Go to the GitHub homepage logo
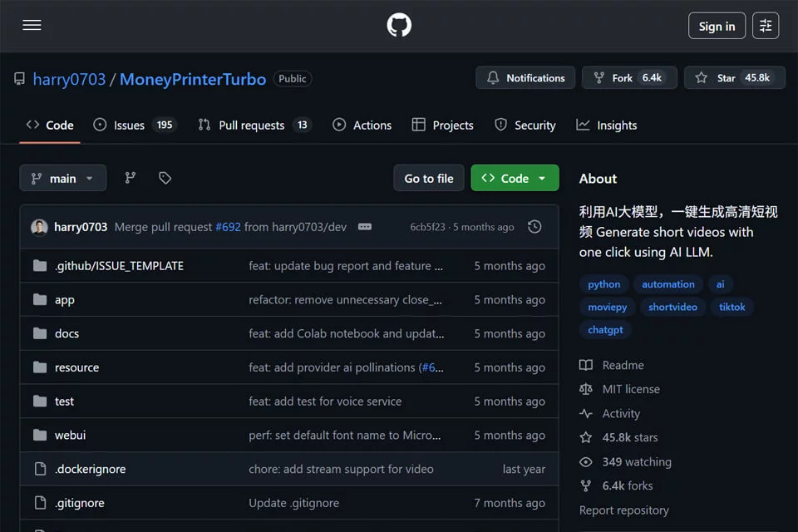Screen dimensions: 798x532 [399, 25]
